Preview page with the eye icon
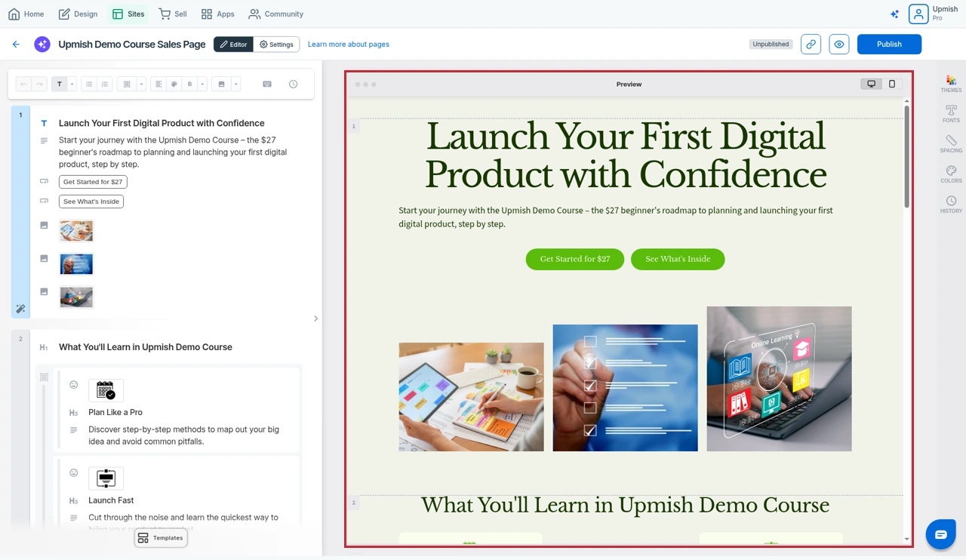966x560 pixels. (839, 45)
